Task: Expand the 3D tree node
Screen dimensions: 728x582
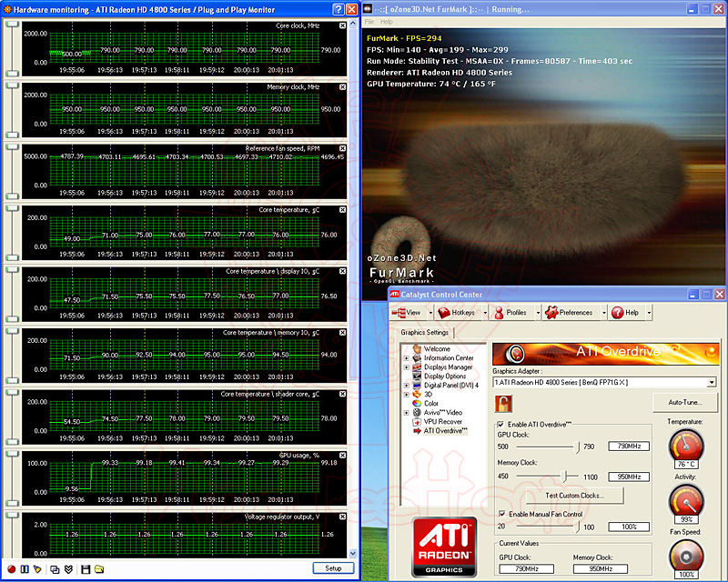Action: coord(406,395)
